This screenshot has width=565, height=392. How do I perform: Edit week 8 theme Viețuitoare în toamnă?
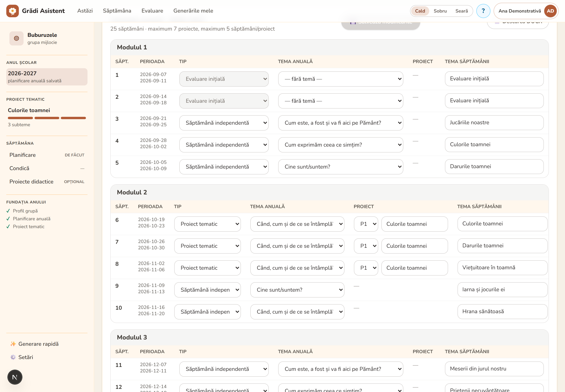click(x=502, y=268)
